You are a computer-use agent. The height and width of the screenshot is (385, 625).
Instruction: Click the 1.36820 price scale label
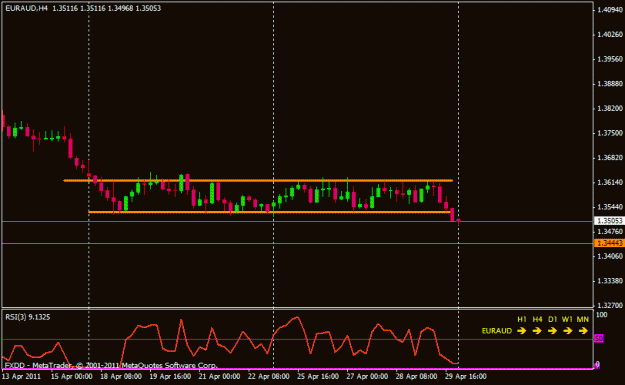pyautogui.click(x=610, y=158)
